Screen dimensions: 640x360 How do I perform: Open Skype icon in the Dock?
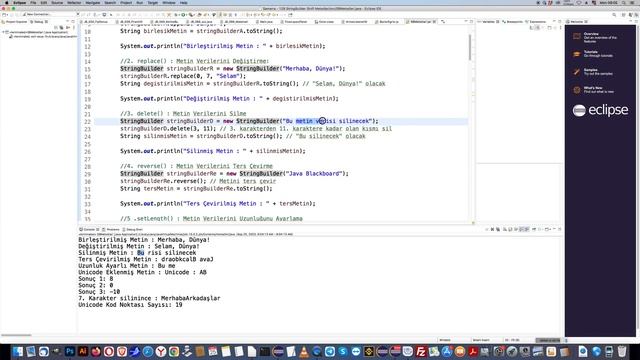point(343,351)
